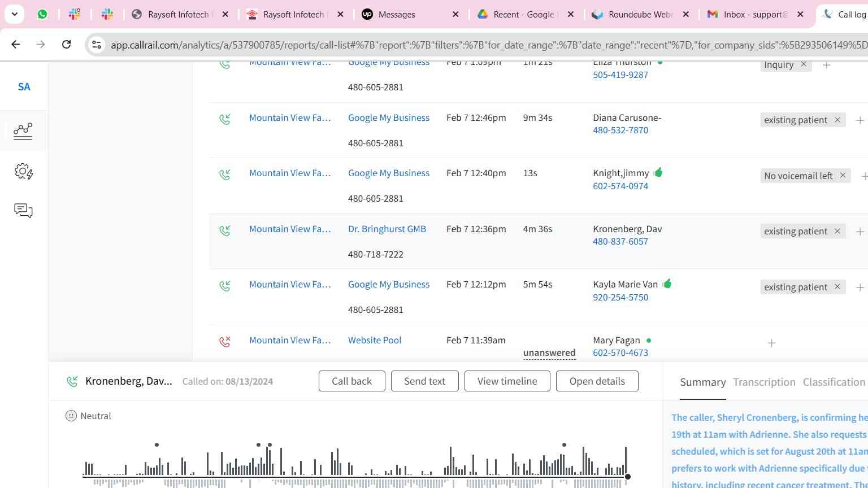The image size is (868, 488).
Task: Select the Summary tab
Action: click(703, 382)
